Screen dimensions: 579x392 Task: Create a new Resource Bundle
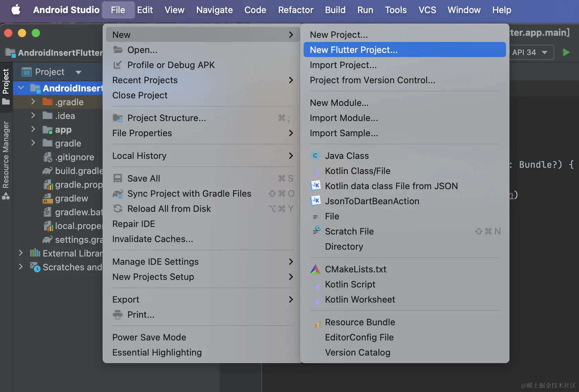click(x=405, y=322)
